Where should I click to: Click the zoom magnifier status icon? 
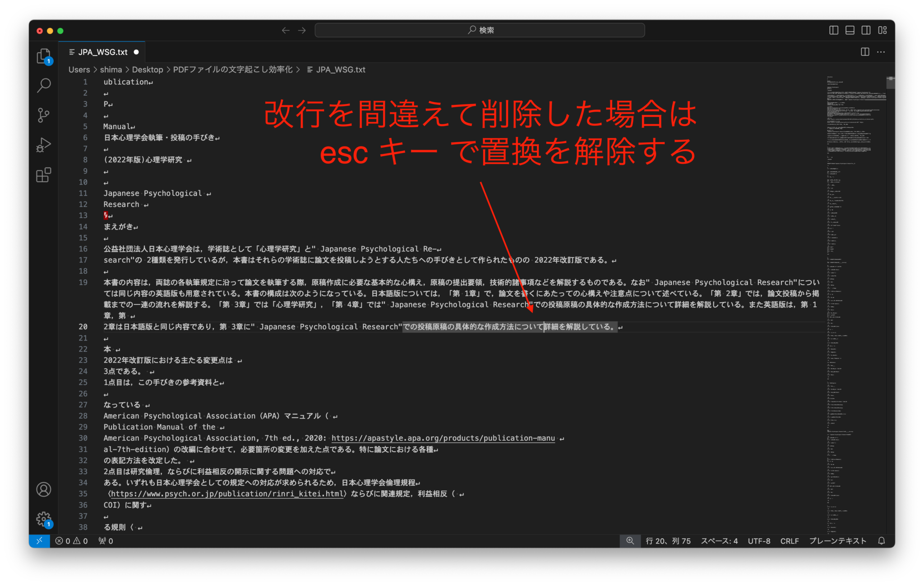click(630, 541)
